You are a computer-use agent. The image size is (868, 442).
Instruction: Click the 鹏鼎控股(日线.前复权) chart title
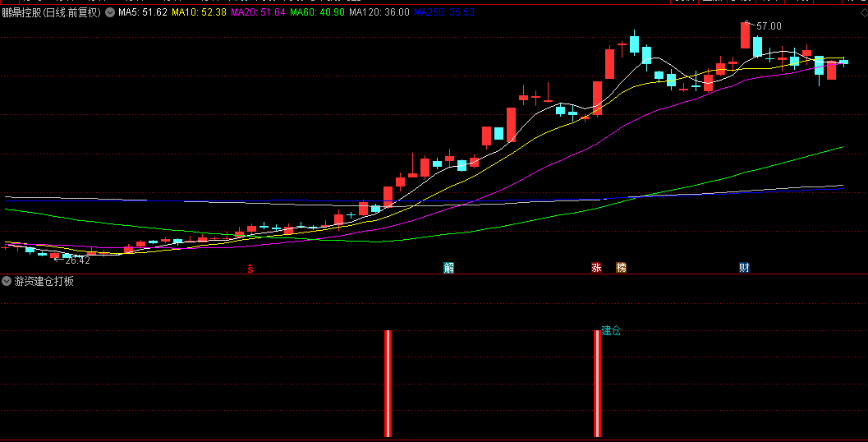52,12
